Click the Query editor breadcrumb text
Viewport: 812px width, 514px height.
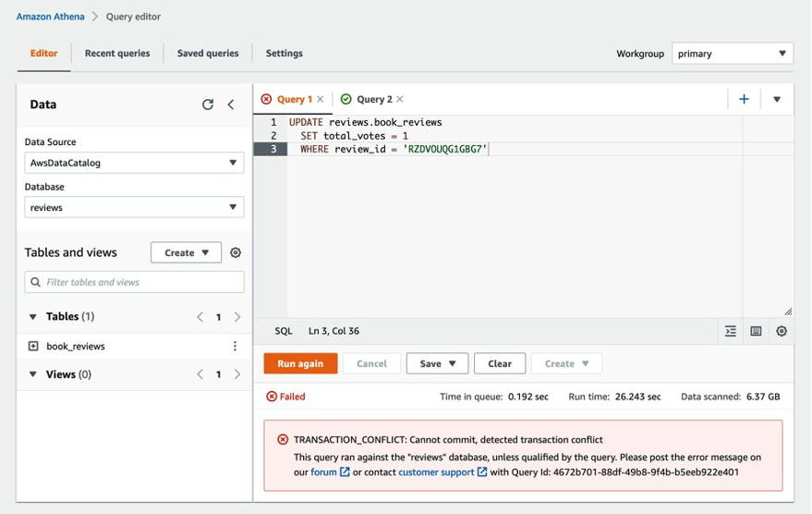click(x=133, y=17)
